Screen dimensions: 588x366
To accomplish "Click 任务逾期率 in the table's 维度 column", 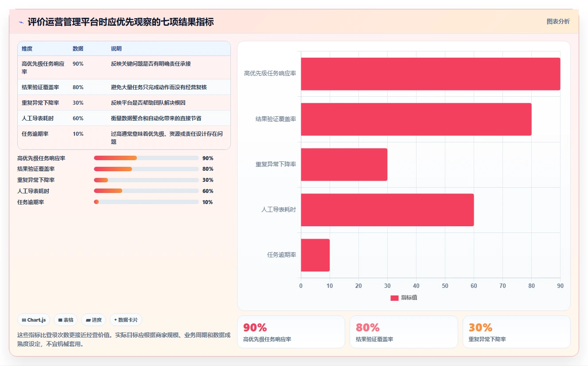I will tap(35, 134).
